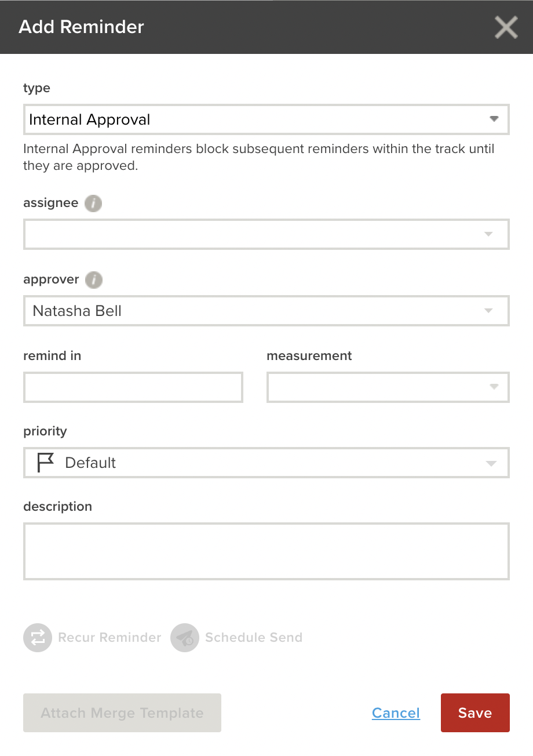
Task: Expand the assignee dropdown
Action: click(266, 234)
